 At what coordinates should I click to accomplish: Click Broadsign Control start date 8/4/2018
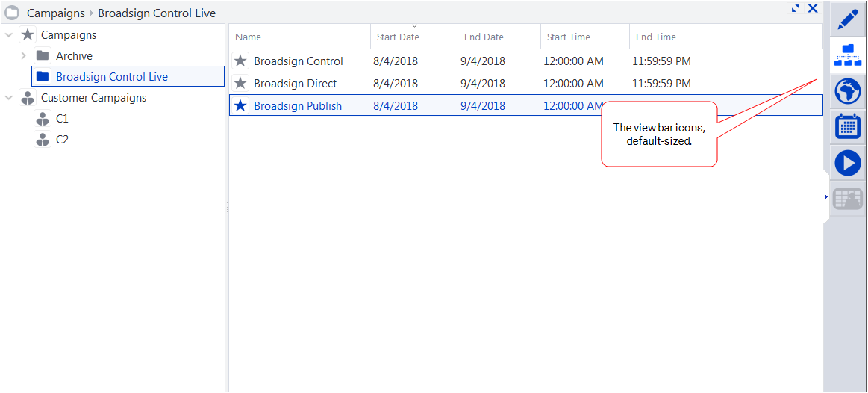396,61
